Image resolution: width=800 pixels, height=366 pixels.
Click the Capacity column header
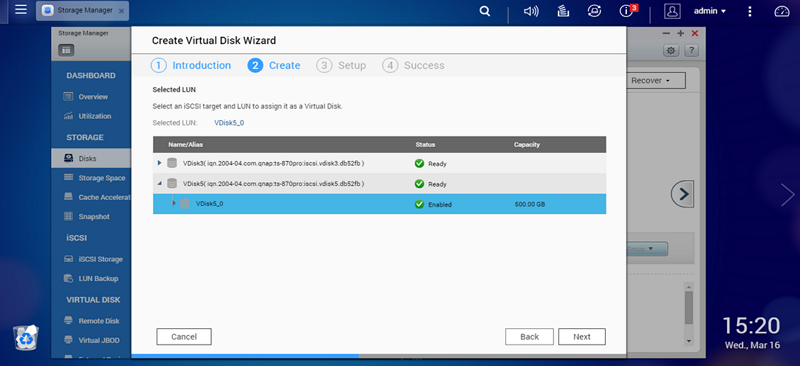[x=527, y=144]
